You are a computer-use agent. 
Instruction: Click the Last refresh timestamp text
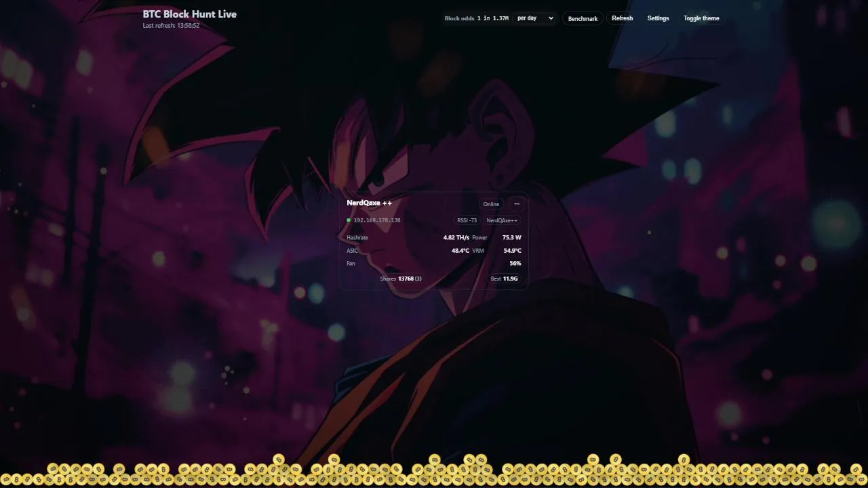point(171,26)
